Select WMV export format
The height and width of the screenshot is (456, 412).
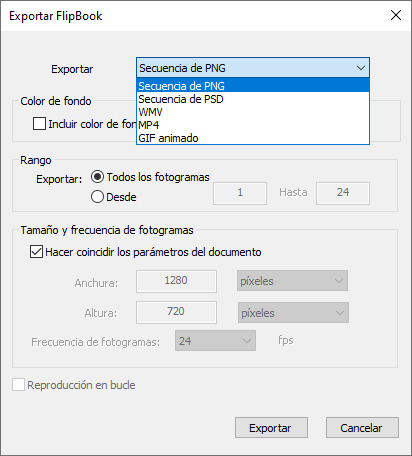[x=253, y=112]
